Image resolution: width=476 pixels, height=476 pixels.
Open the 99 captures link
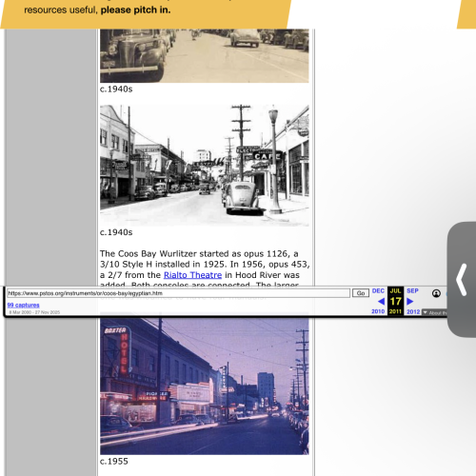click(24, 305)
